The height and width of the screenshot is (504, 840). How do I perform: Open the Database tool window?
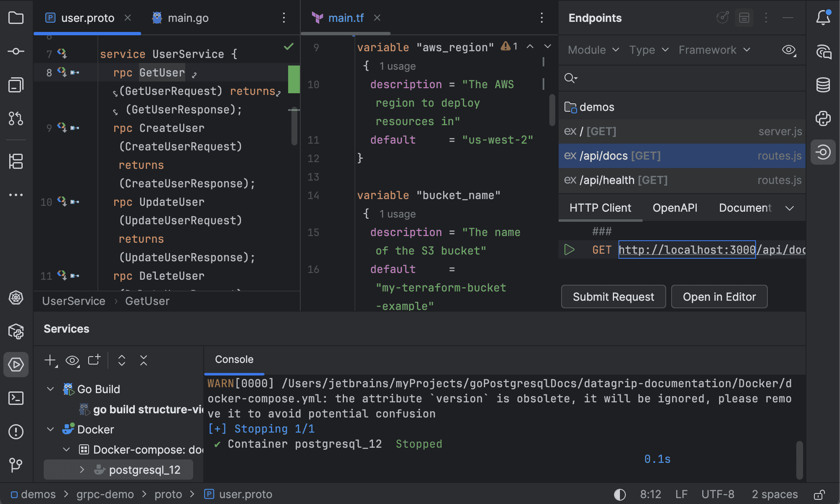coord(823,85)
